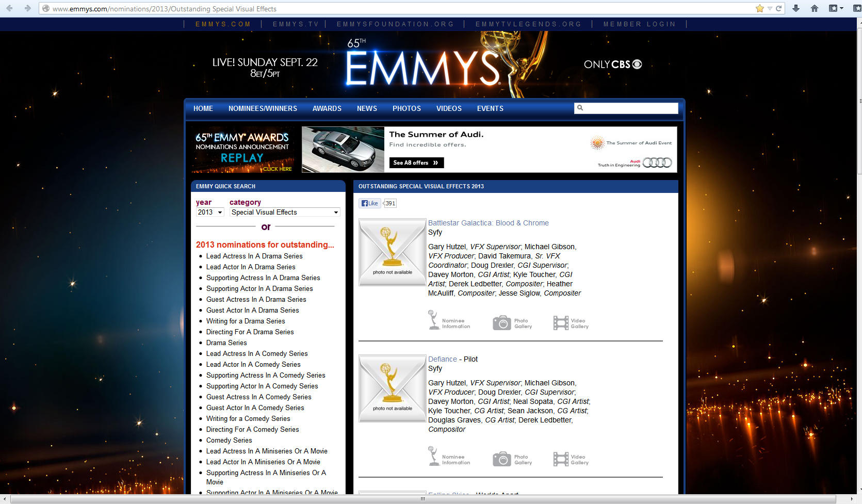The image size is (862, 504).
Task: Click the search magnifier icon
Action: point(580,108)
